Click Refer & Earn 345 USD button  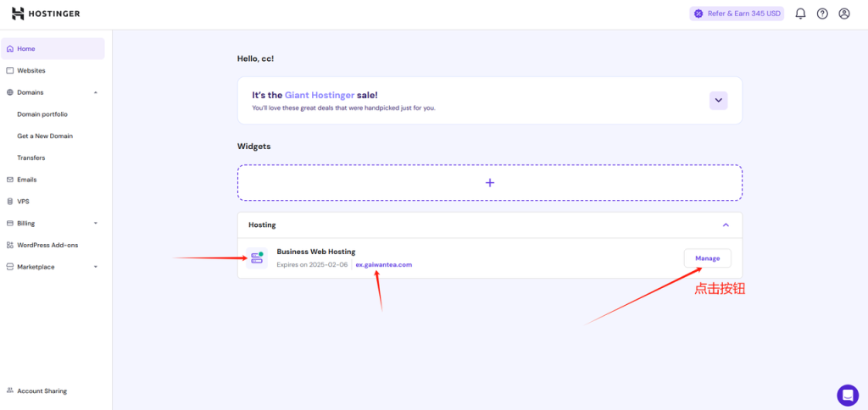click(x=737, y=14)
